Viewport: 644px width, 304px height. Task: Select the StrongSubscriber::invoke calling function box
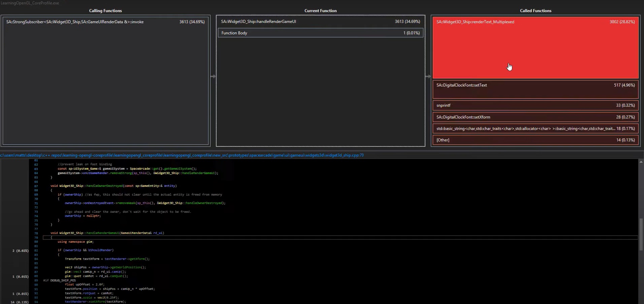click(105, 81)
